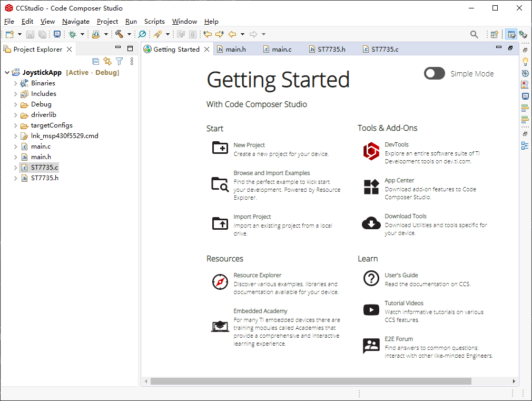Click the blue monitor console icon in right trim
532x401 pixels.
[x=525, y=96]
